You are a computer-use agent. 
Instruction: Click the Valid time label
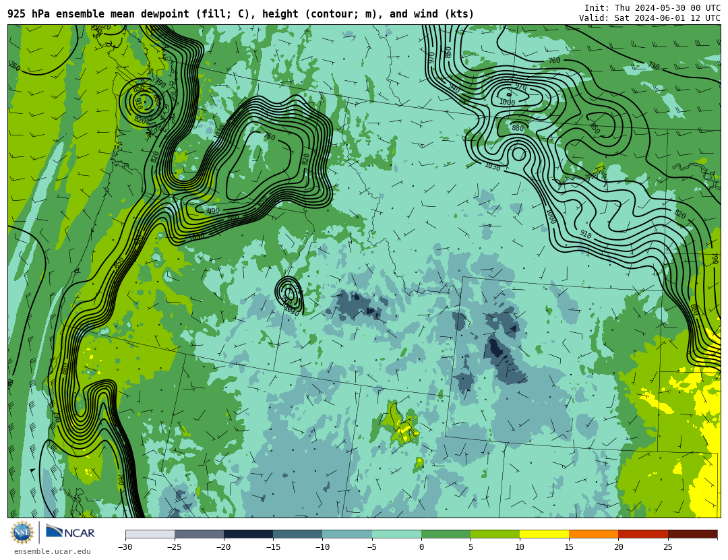pos(650,18)
